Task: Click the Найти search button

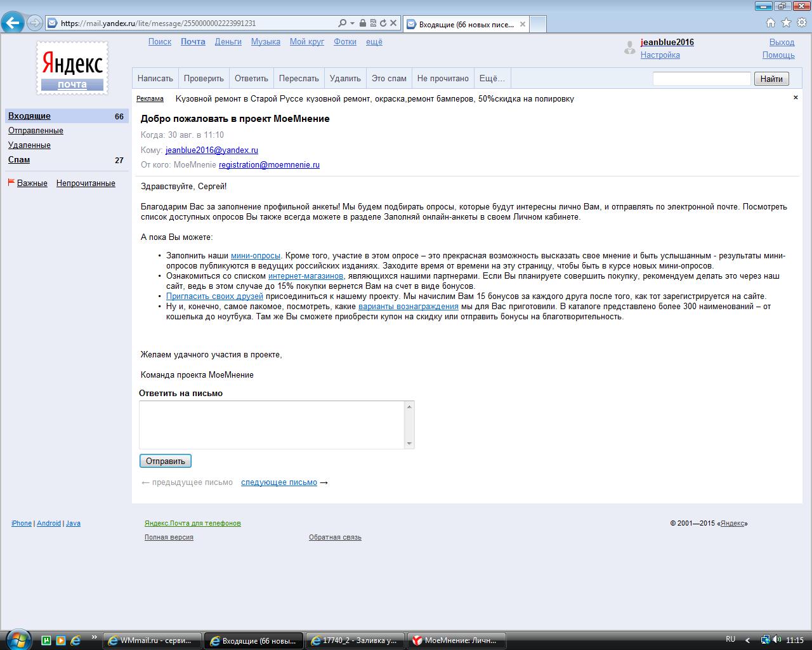Action: coord(771,79)
